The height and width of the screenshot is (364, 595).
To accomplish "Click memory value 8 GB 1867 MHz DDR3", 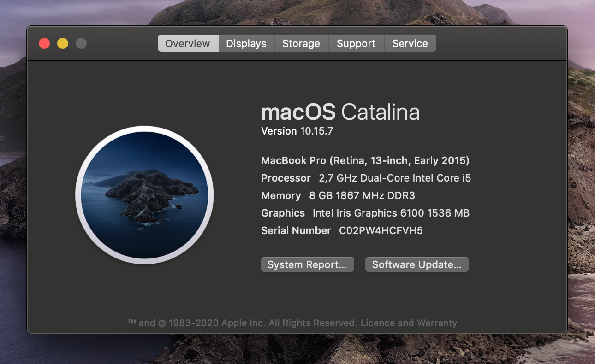I will pyautogui.click(x=362, y=195).
